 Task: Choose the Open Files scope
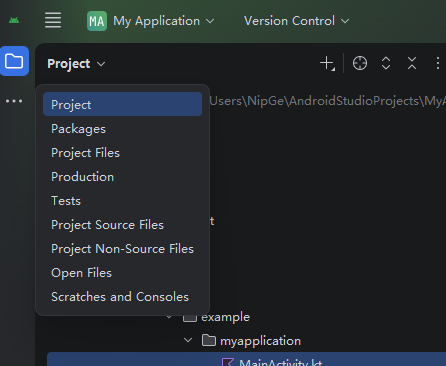122,273
